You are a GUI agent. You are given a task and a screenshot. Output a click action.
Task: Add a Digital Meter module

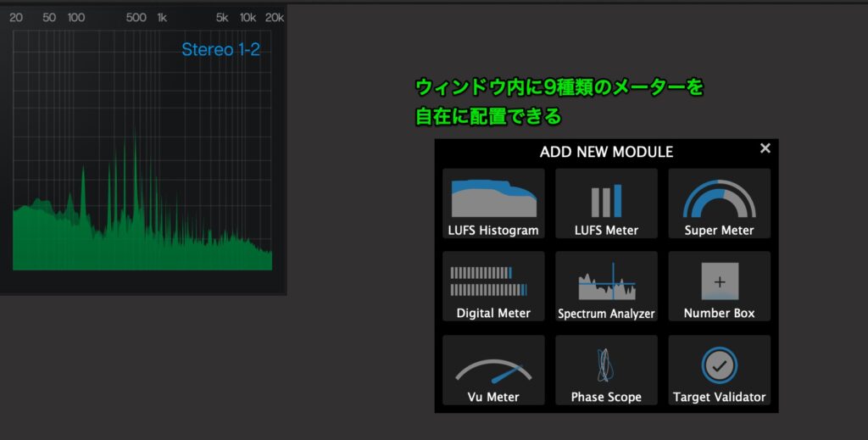click(493, 286)
